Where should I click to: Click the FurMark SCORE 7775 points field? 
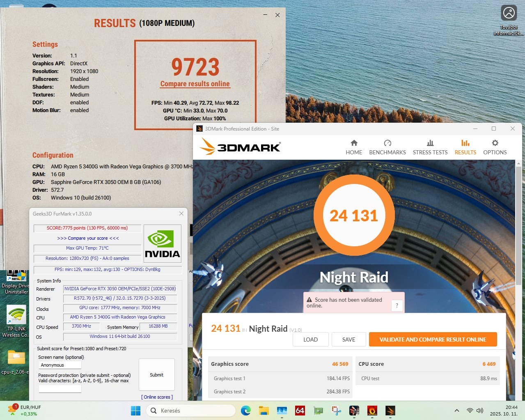(87, 228)
